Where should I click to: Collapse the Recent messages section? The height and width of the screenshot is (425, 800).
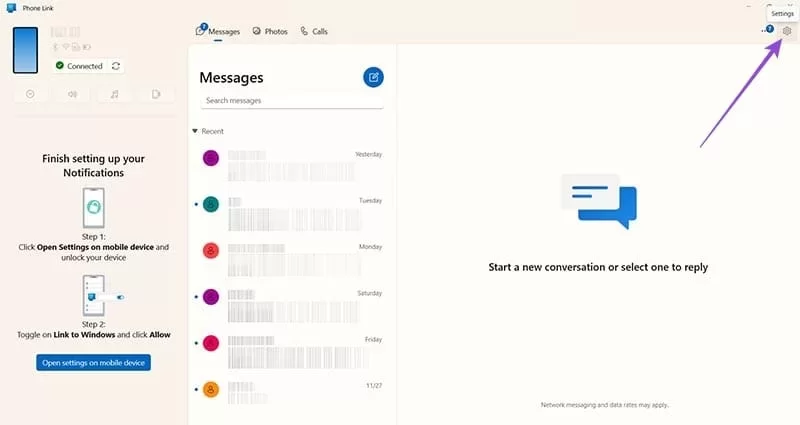194,131
